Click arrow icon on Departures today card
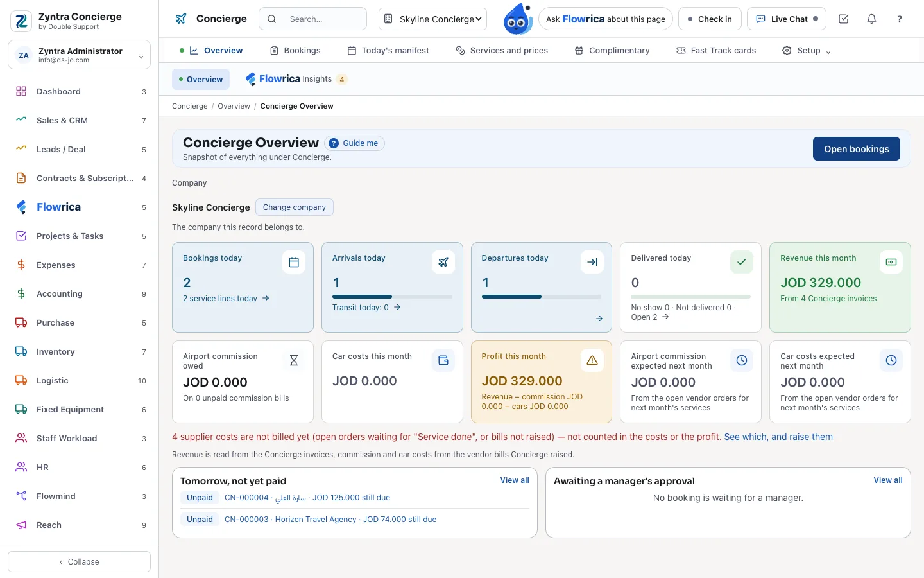 592,262
